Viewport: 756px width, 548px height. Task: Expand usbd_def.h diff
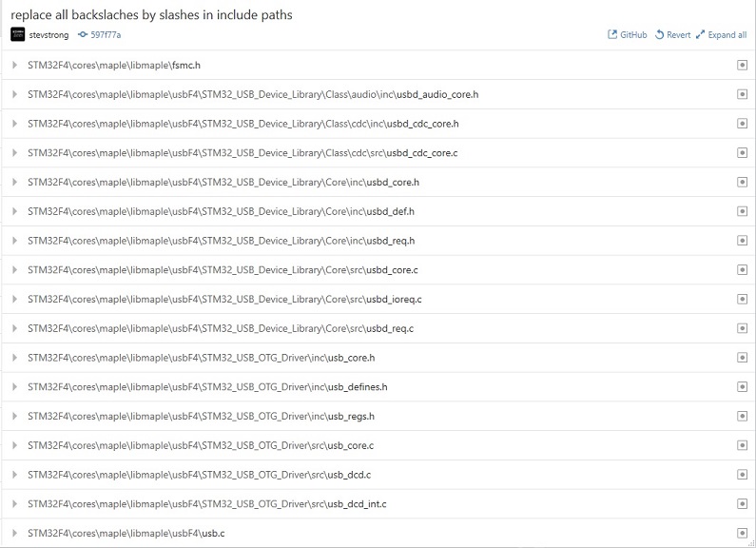pos(14,211)
